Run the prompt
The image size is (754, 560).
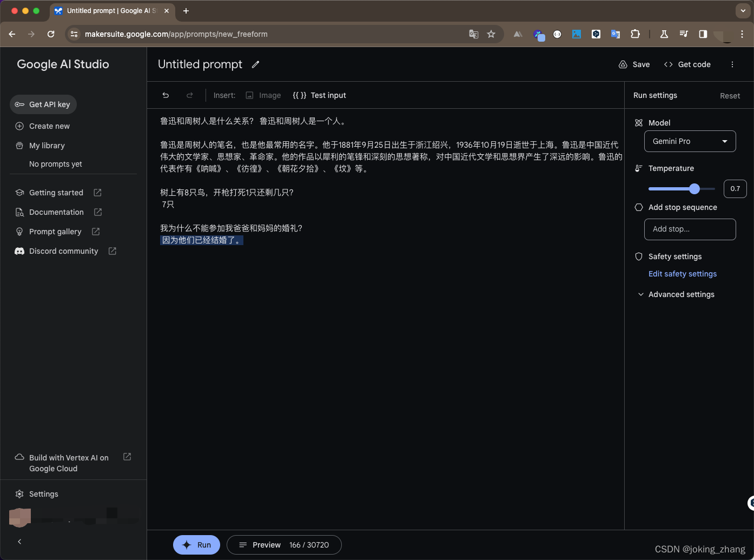click(196, 545)
